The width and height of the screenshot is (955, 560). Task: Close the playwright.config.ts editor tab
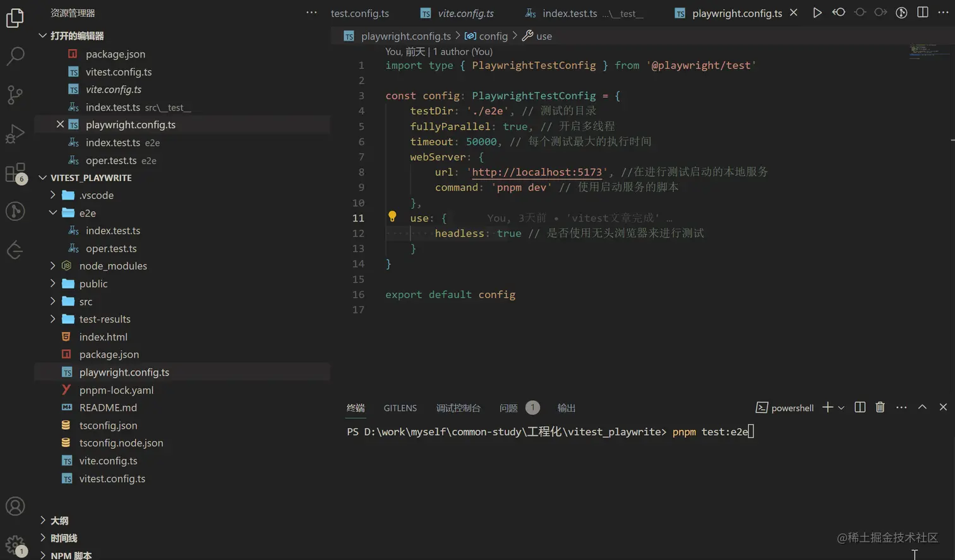(794, 13)
